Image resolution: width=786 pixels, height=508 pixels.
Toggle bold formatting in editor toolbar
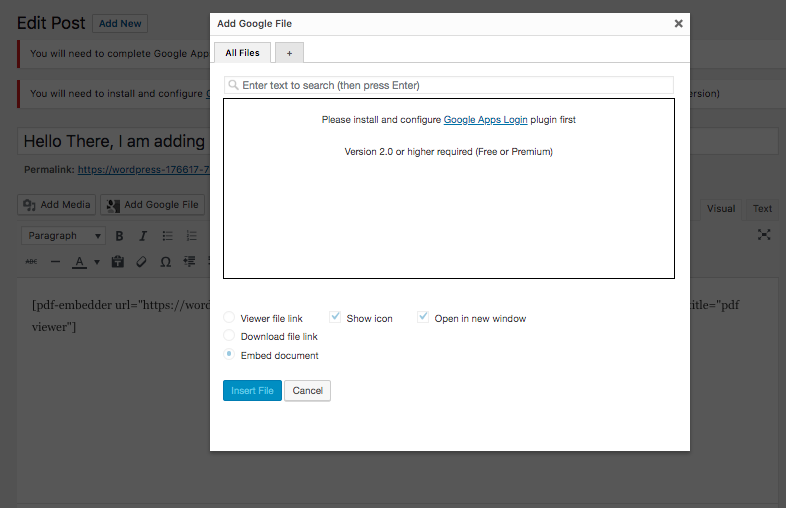[x=119, y=236]
